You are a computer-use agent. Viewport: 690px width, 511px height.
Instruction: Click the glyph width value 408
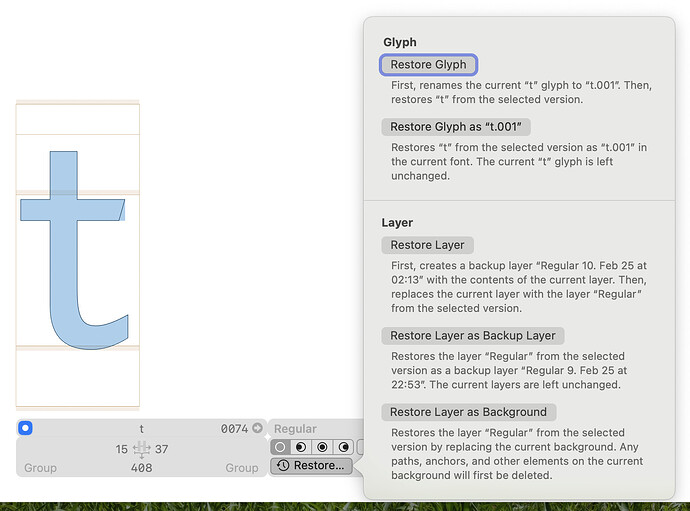pos(141,467)
